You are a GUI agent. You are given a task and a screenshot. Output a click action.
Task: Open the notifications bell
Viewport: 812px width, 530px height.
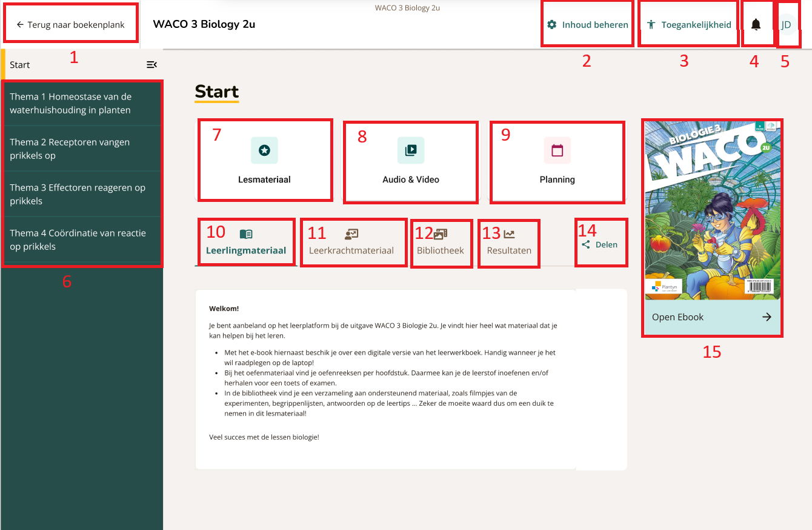click(x=756, y=24)
